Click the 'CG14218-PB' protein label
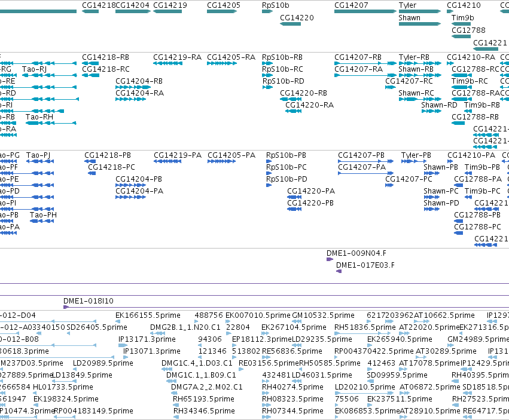Image resolution: width=509 pixels, height=420 pixels. [108, 155]
